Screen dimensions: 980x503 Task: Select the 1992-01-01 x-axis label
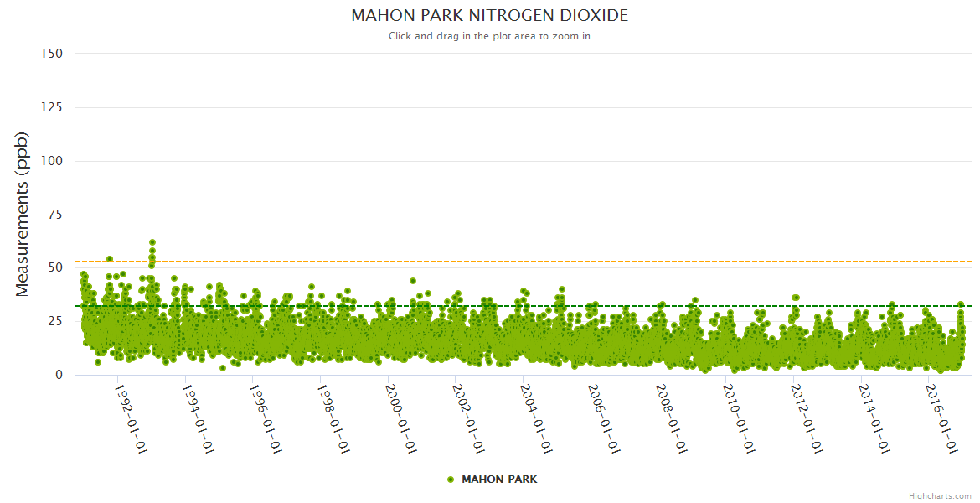tap(130, 419)
